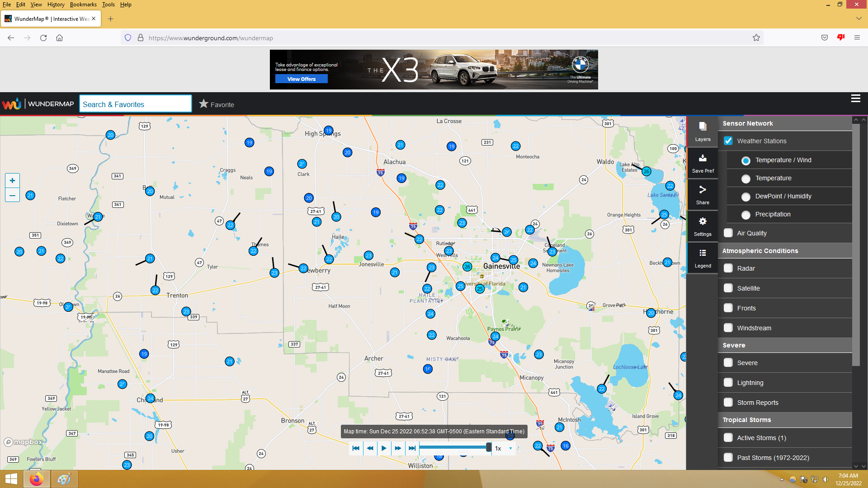Enable the Radar layer checkbox

(728, 268)
